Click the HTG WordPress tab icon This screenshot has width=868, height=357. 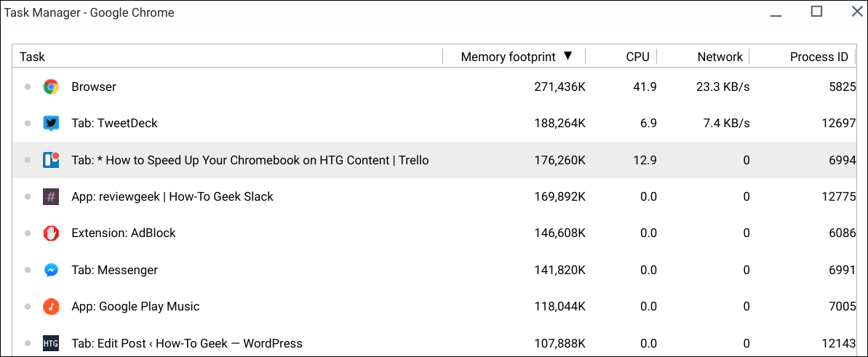(x=51, y=343)
